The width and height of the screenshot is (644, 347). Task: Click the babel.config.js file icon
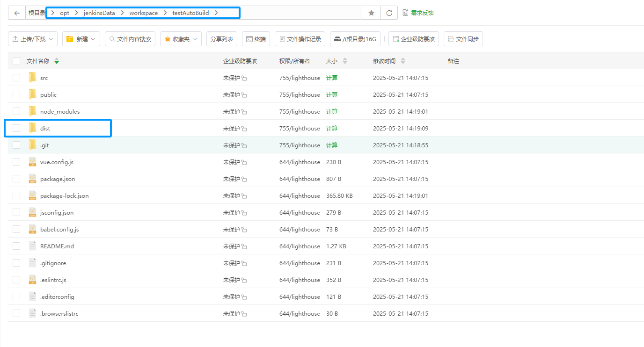point(32,229)
